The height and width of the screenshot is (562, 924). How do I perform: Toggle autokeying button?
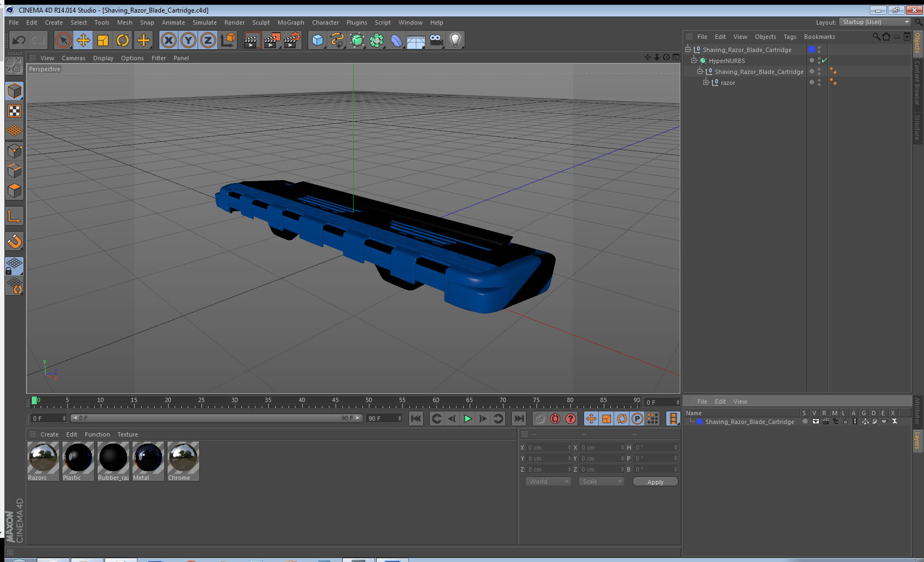click(x=555, y=418)
